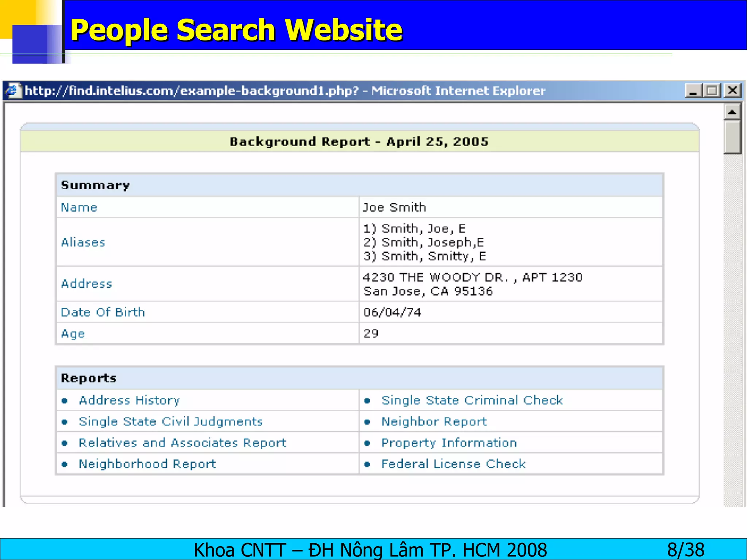747x560 pixels.
Task: Open the Property Information link
Action: pyautogui.click(x=449, y=443)
